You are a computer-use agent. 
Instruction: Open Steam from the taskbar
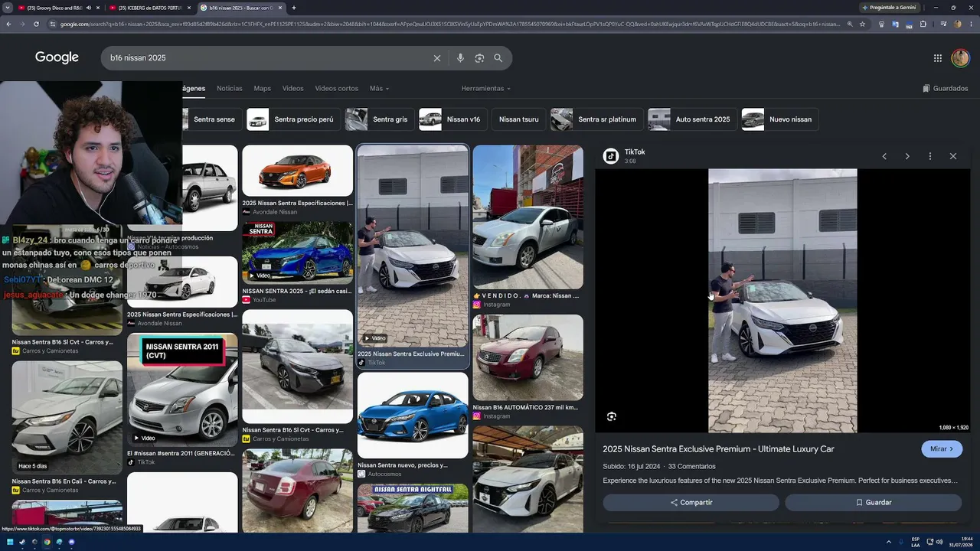click(x=21, y=542)
